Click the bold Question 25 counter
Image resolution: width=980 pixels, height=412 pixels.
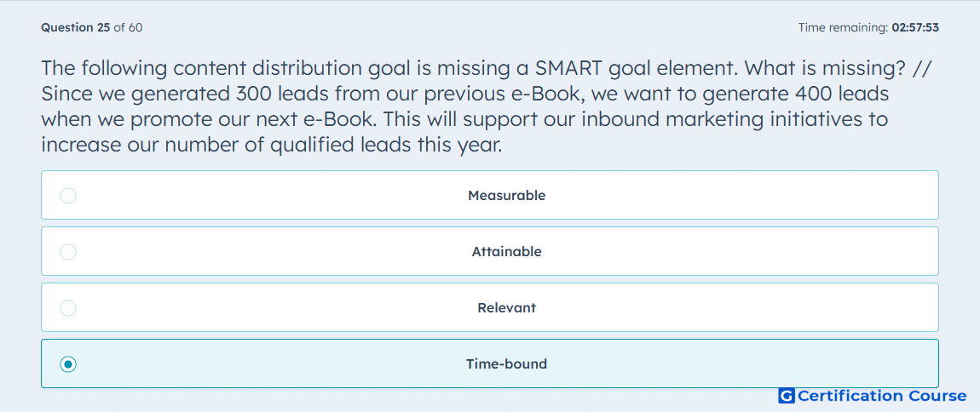coord(76,27)
